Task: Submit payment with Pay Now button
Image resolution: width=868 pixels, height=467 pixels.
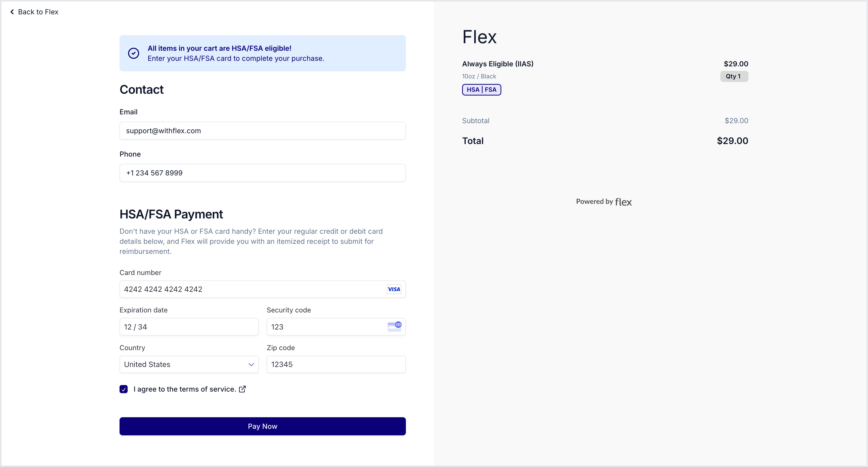Action: (262, 426)
